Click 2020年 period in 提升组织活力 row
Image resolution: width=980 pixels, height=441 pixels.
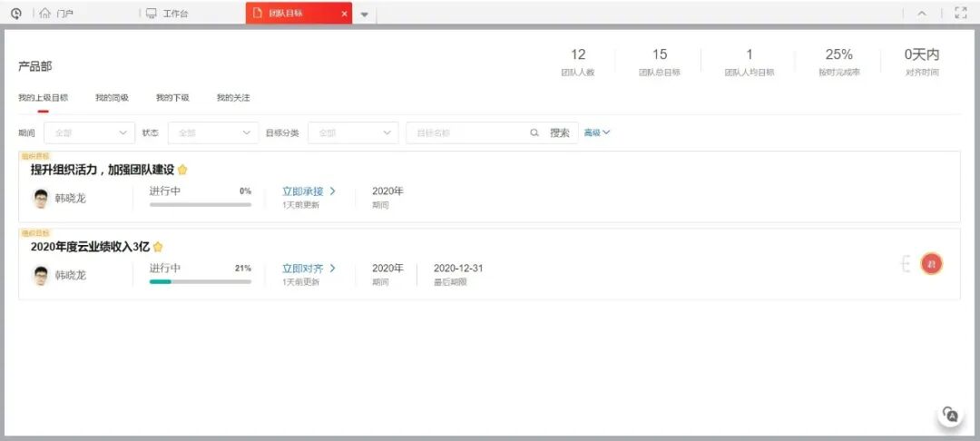[387, 191]
